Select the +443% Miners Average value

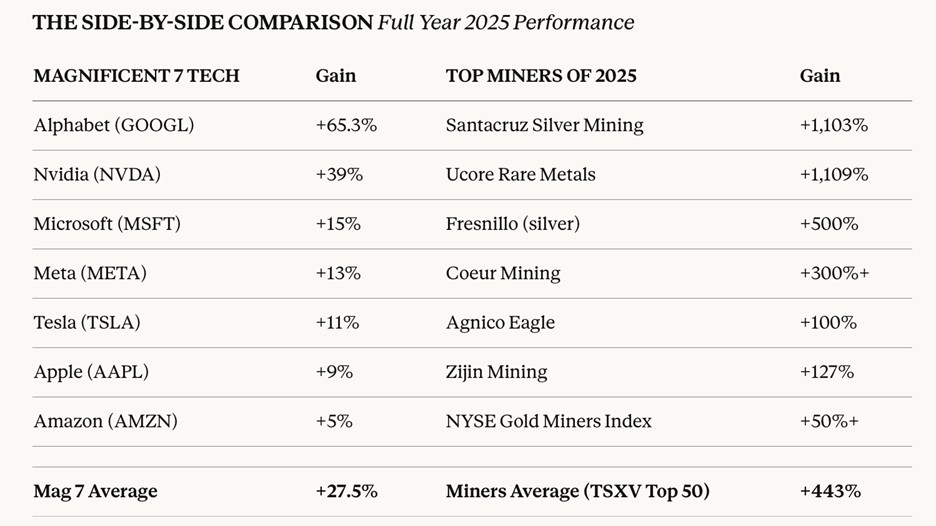(x=830, y=491)
